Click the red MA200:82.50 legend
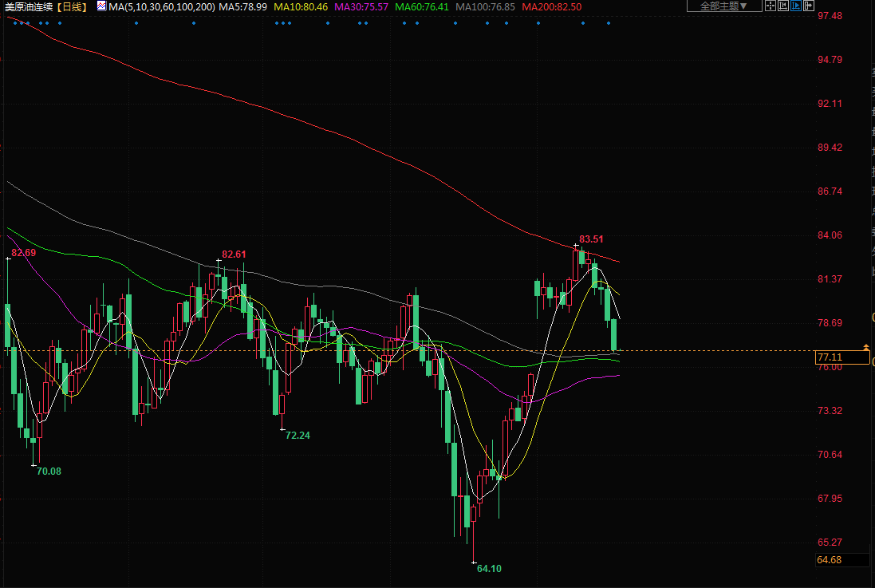The image size is (875, 588). pyautogui.click(x=551, y=6)
